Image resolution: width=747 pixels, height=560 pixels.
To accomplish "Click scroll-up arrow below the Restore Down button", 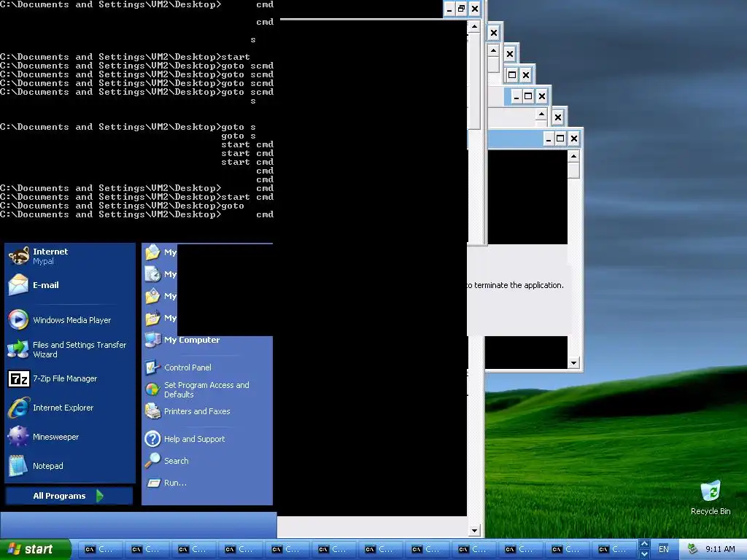I will click(x=474, y=26).
